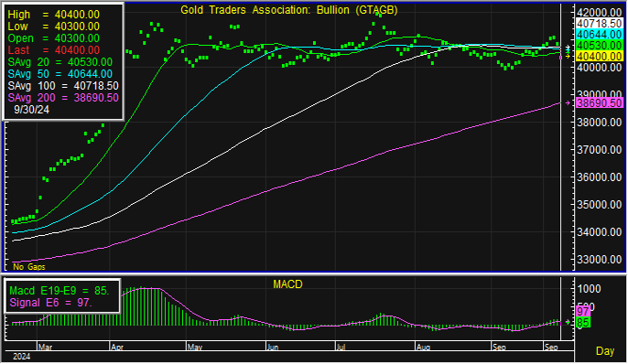Click the 2024 year label
This screenshot has height=364, width=628.
pos(22,357)
